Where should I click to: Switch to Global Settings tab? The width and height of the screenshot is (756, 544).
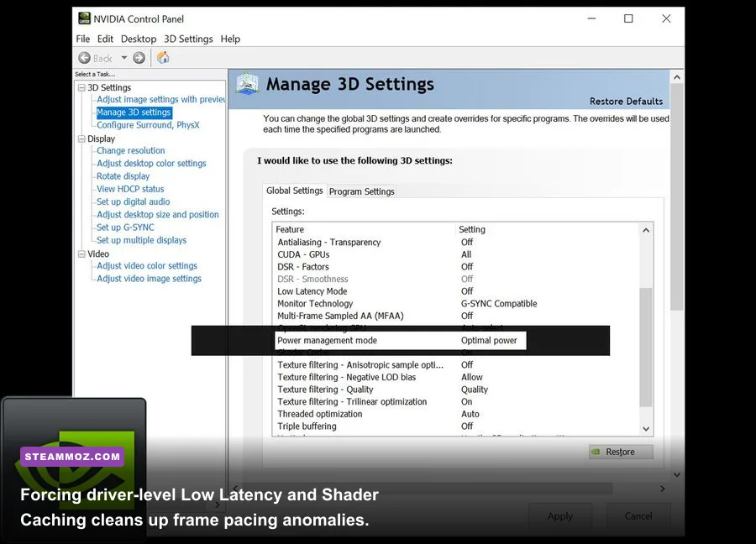pos(295,191)
